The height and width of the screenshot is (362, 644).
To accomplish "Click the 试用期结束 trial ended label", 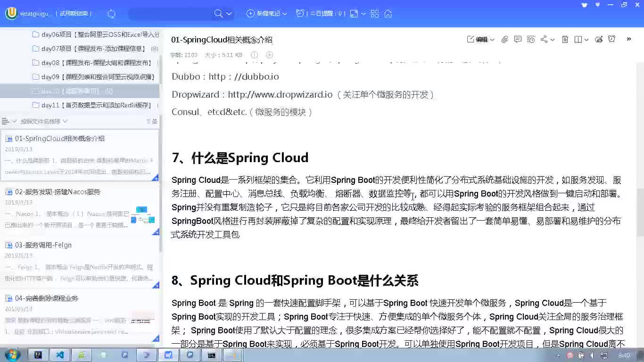I will tap(74, 14).
